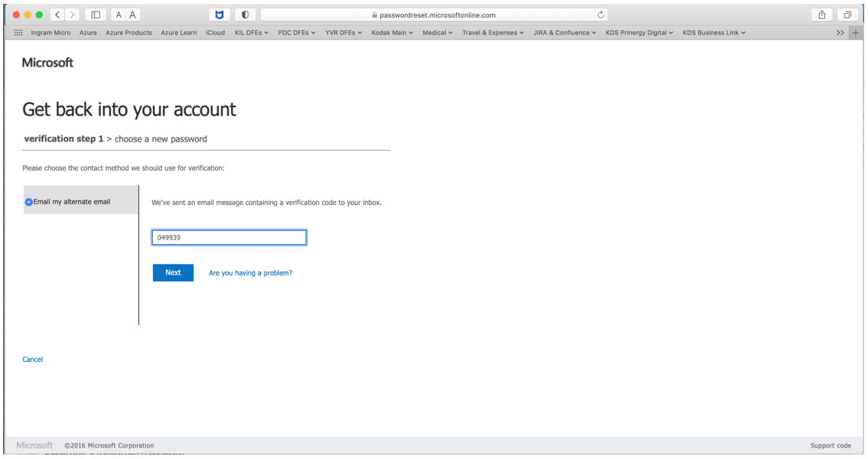This screenshot has height=459, width=868.
Task: Open iCloud bookmark
Action: [x=216, y=33]
